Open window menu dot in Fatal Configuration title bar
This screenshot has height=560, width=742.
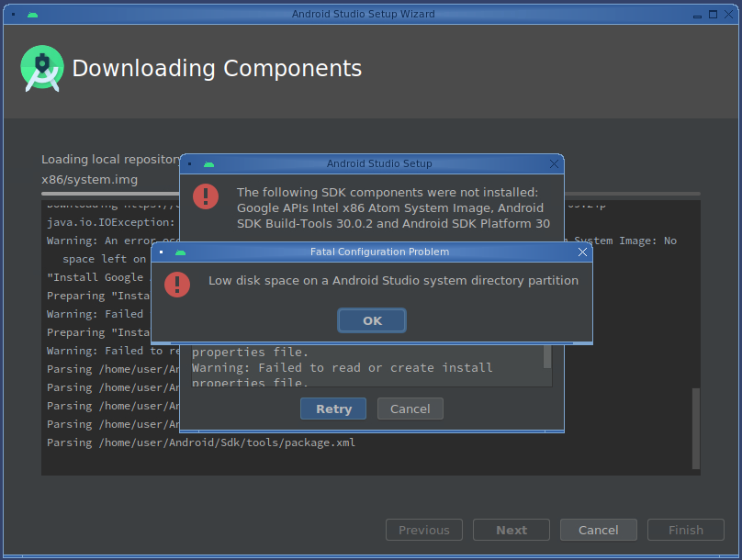tap(162, 252)
